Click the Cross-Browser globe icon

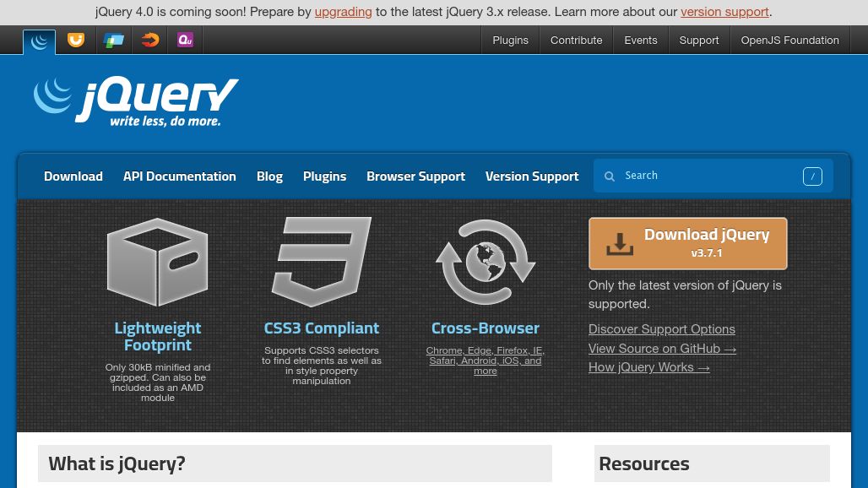(486, 263)
